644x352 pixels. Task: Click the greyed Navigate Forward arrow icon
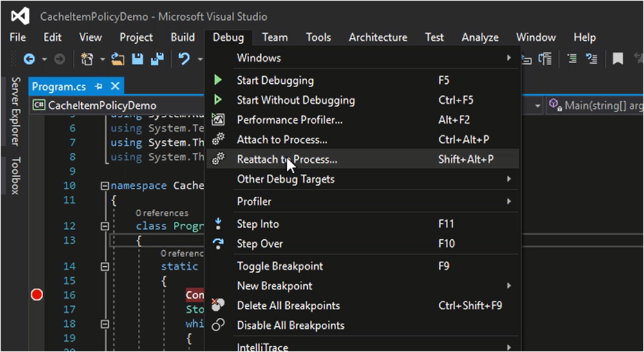(x=59, y=59)
